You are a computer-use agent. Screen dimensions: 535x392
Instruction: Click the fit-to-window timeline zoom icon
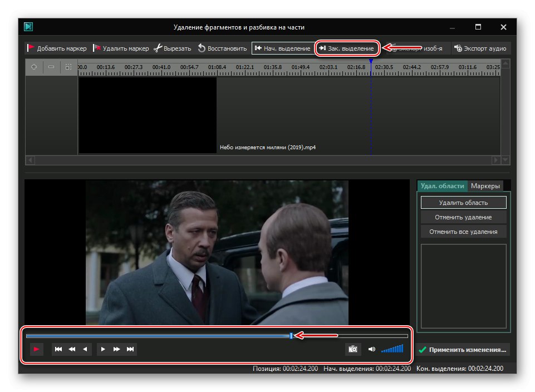[x=68, y=67]
